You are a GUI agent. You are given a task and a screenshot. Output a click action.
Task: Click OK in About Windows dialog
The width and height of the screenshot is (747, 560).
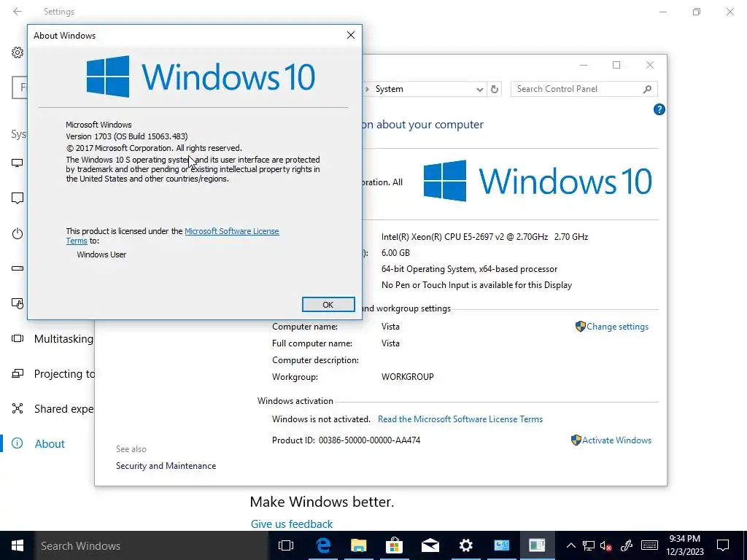pyautogui.click(x=328, y=305)
